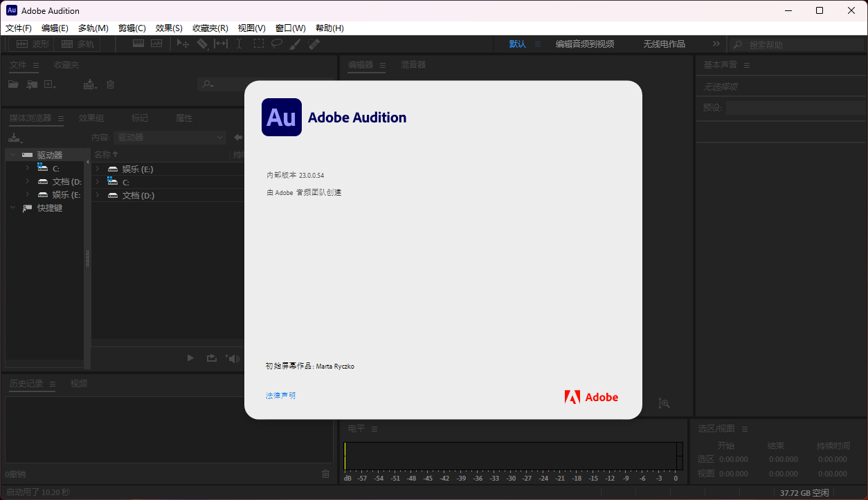Switch to the 混音器 tab
Image resolution: width=868 pixels, height=500 pixels.
tap(413, 65)
